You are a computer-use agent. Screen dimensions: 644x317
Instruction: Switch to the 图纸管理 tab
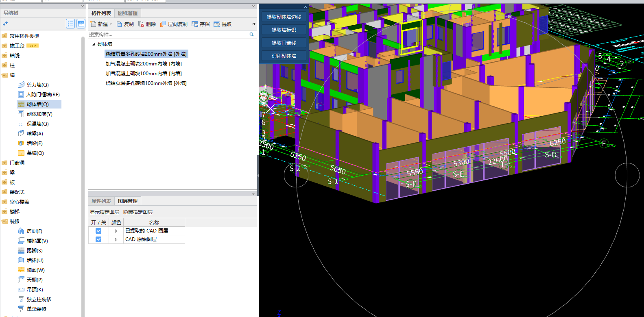click(x=128, y=13)
